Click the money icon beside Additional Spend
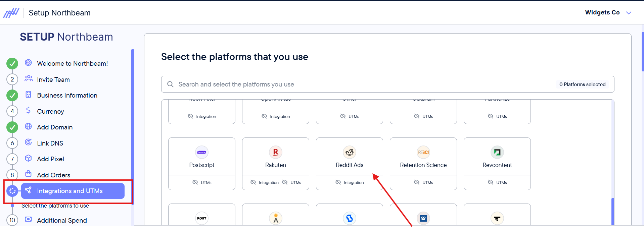This screenshot has height=227, width=644. [x=29, y=219]
